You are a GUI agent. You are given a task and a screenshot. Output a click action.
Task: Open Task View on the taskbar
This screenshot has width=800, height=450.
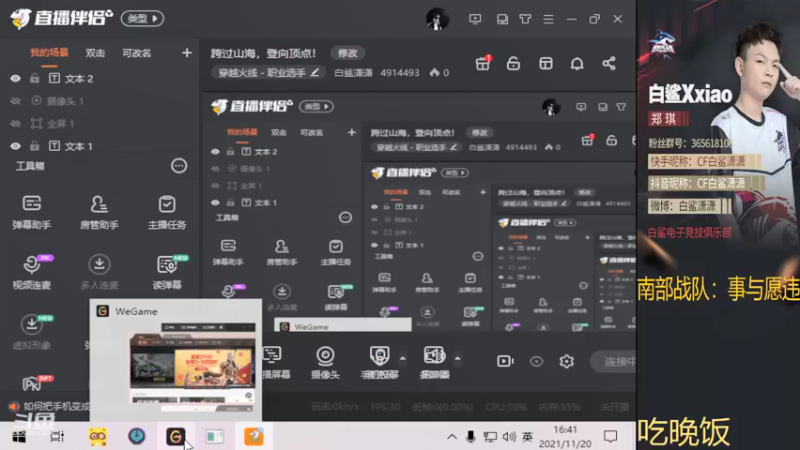click(57, 437)
